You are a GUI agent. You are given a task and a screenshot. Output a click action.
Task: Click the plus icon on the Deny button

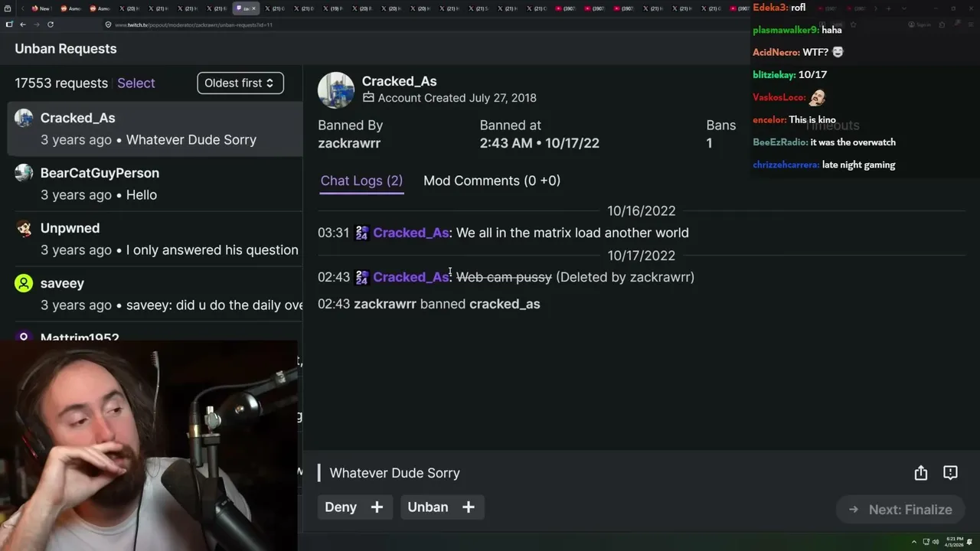(377, 507)
